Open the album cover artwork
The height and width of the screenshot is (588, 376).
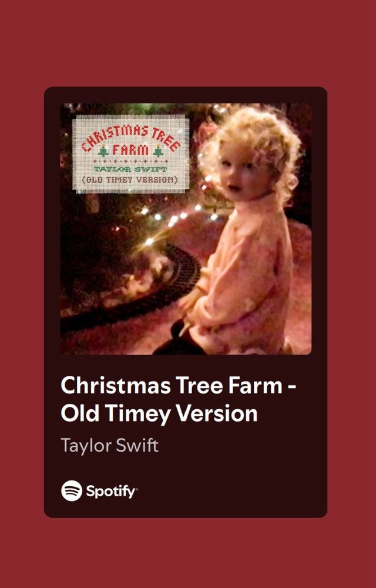coord(186,229)
